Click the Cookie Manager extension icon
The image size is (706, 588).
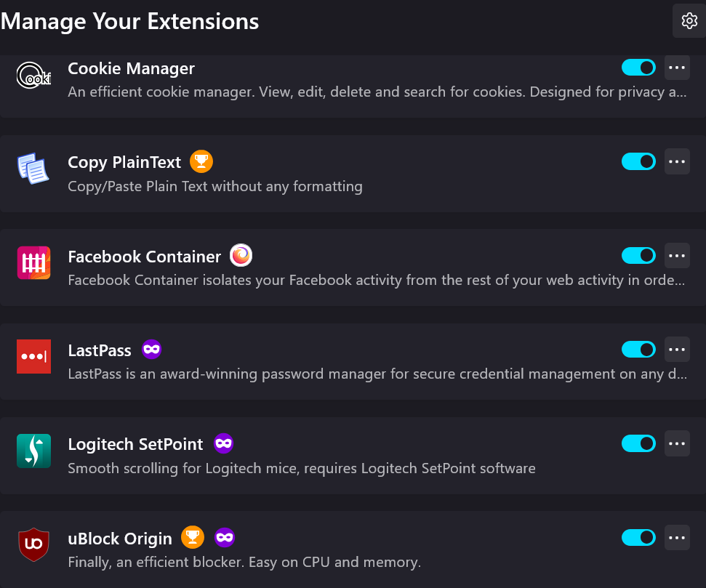coord(33,75)
